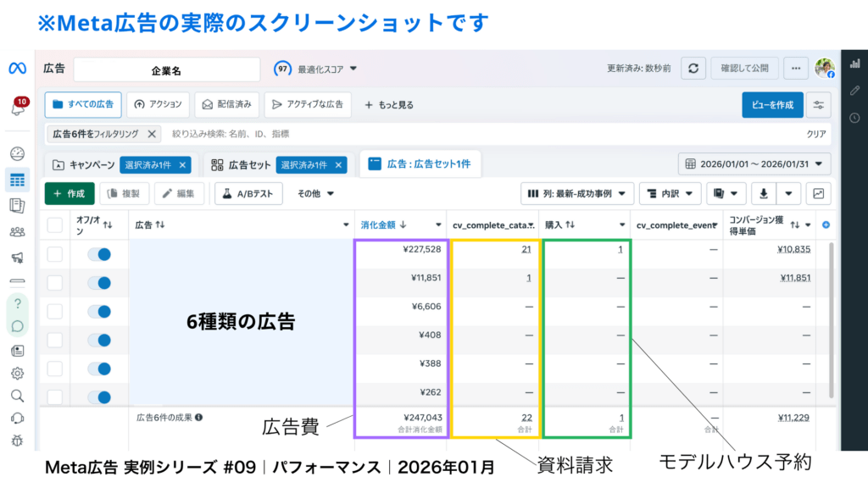868x488 pixels.
Task: Select the campaigns table grid icon in sidebar
Action: pos(17,180)
